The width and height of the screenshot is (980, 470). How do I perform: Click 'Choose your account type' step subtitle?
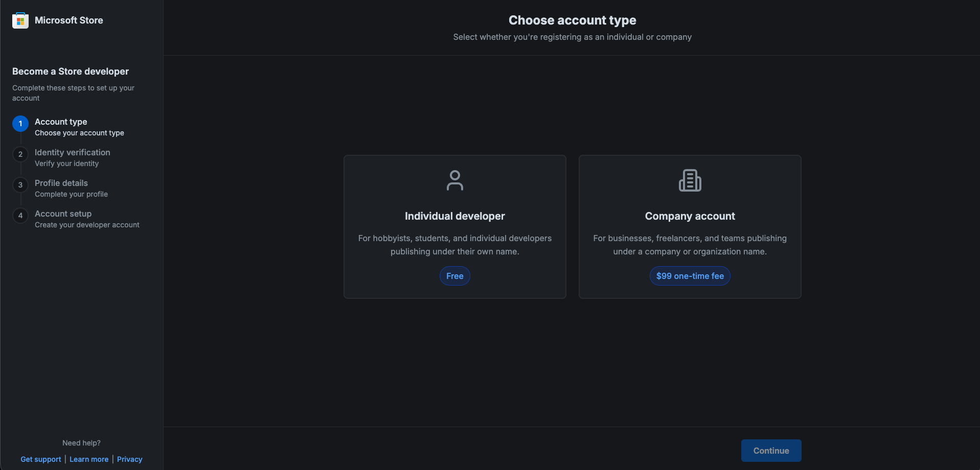80,133
